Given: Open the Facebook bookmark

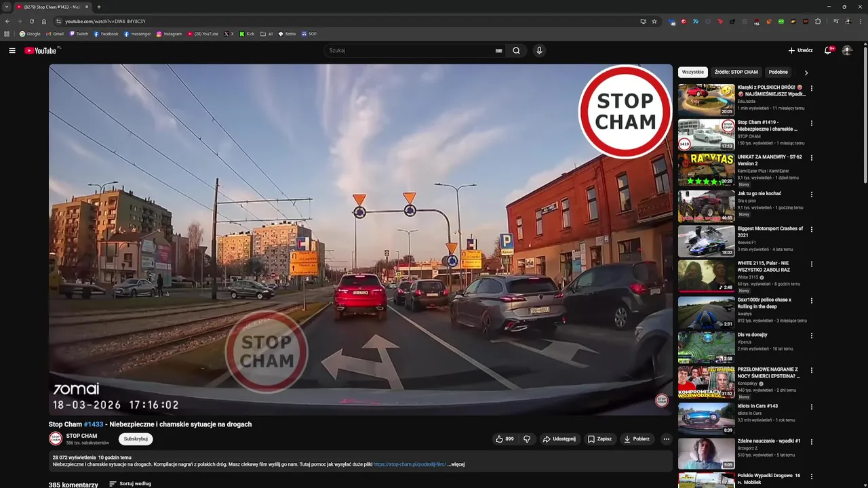Looking at the screenshot, I should click(x=106, y=34).
